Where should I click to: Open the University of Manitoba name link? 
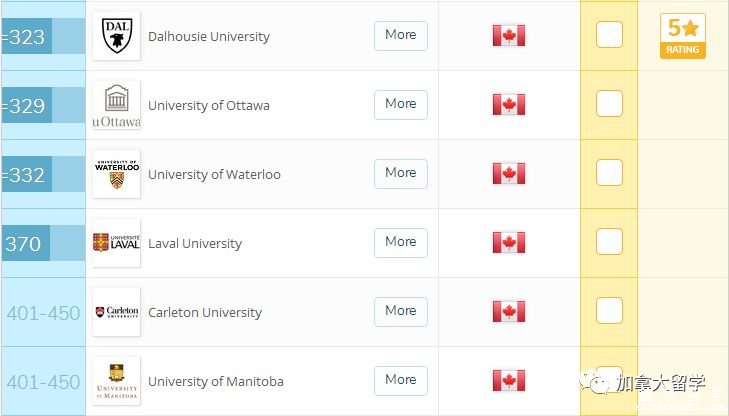[216, 382]
